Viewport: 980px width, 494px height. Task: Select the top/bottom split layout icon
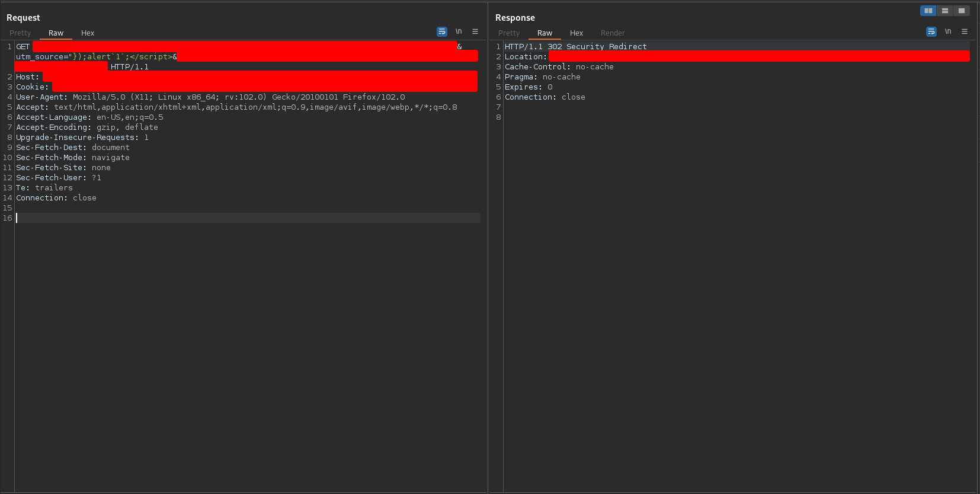[x=945, y=11]
